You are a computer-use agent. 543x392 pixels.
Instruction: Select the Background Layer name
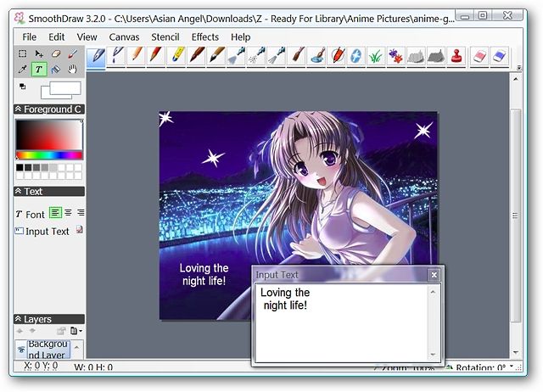(48, 350)
